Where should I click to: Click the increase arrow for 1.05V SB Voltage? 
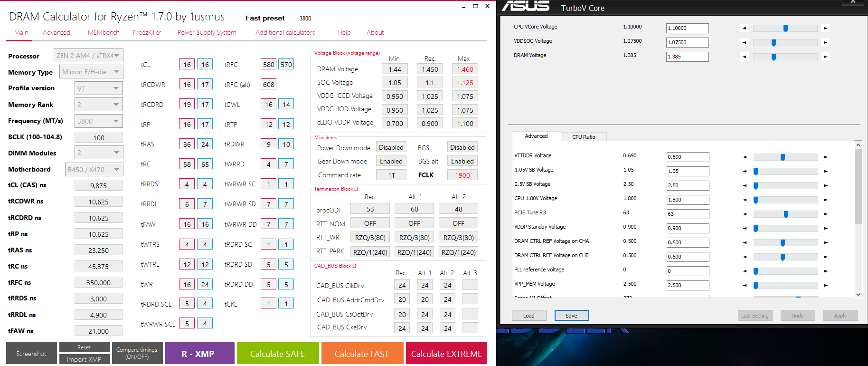pos(826,171)
